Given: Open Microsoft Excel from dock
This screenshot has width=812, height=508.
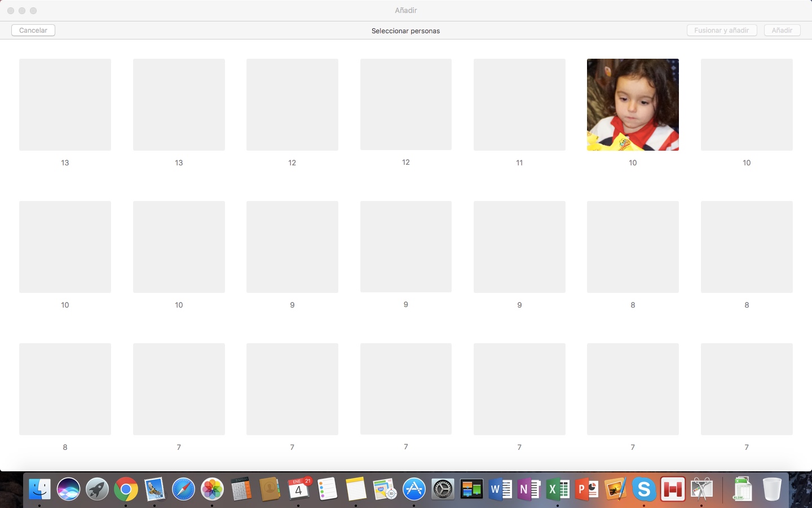Looking at the screenshot, I should point(558,489).
